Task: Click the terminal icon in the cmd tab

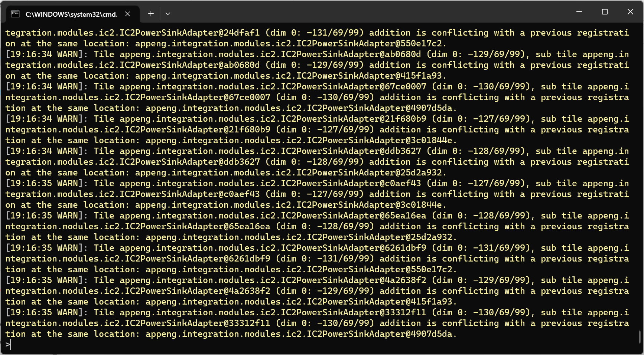Action: point(15,14)
